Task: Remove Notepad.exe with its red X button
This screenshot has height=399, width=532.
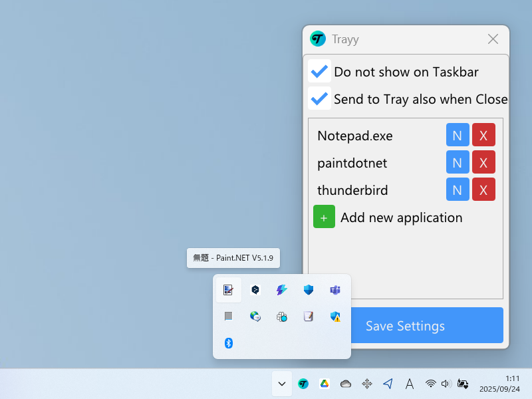Action: 483,135
